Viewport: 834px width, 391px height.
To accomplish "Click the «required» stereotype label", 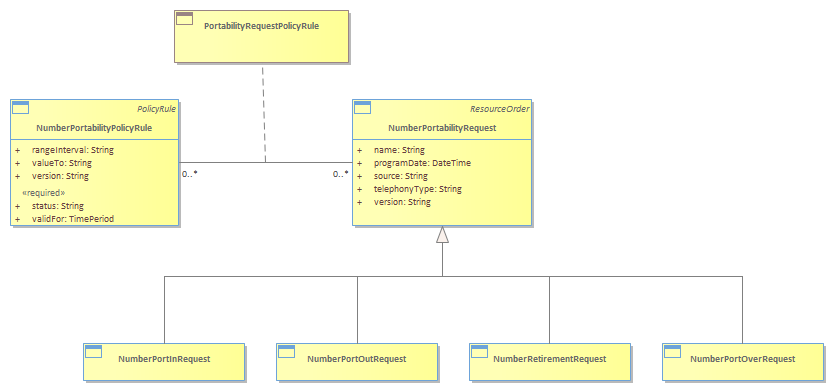I will pos(43,192).
